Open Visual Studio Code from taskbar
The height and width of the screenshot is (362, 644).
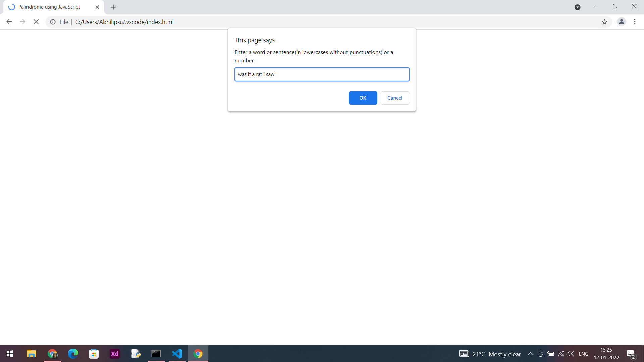177,354
